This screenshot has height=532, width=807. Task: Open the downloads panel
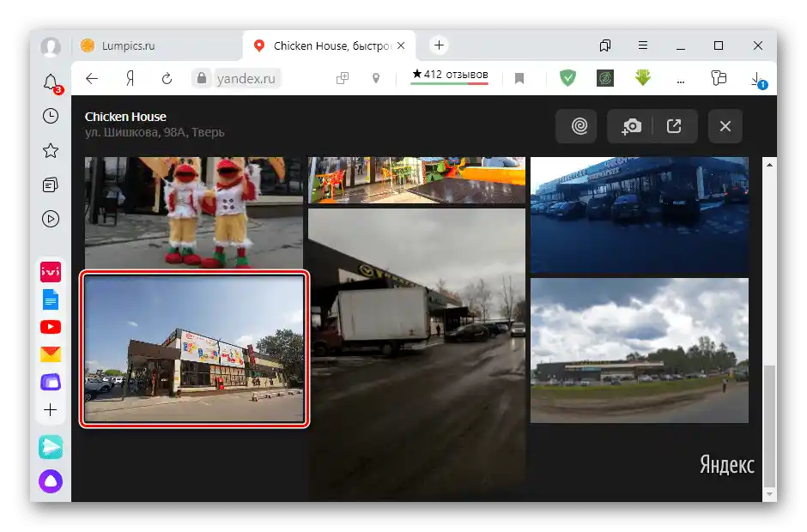tap(758, 80)
